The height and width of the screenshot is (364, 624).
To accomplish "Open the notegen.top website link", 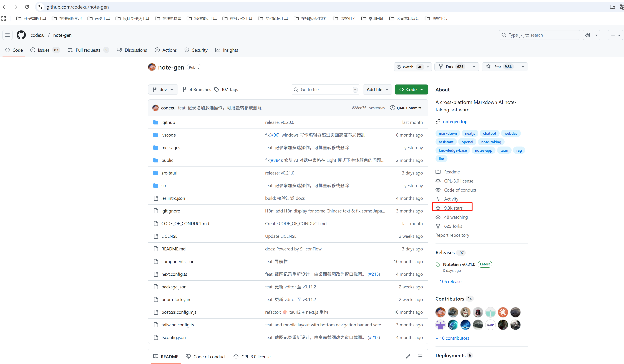I will pyautogui.click(x=455, y=121).
